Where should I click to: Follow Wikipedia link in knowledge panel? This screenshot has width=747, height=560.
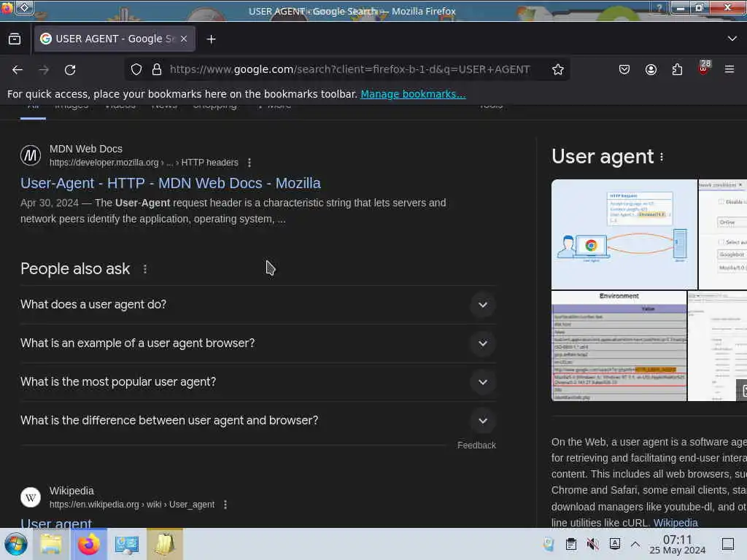[676, 523]
